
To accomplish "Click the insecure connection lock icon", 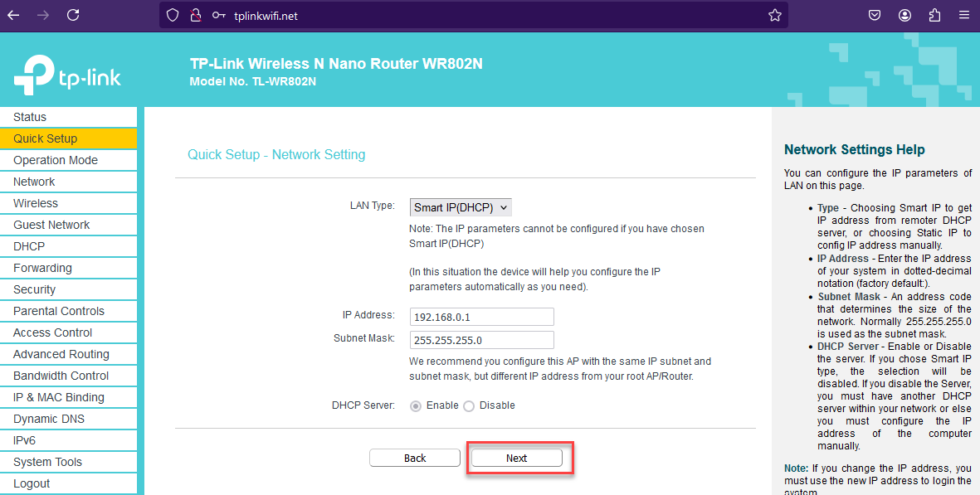I will pos(196,15).
